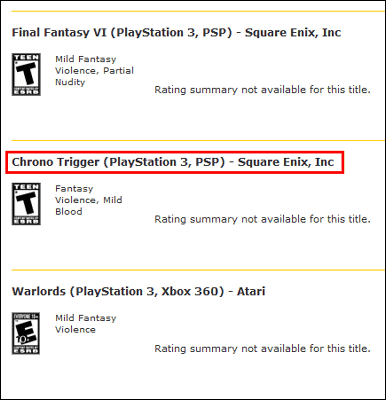Viewport: 386px width, 400px height.
Task: Click the yellow divider above Warlords
Action: coord(198,270)
